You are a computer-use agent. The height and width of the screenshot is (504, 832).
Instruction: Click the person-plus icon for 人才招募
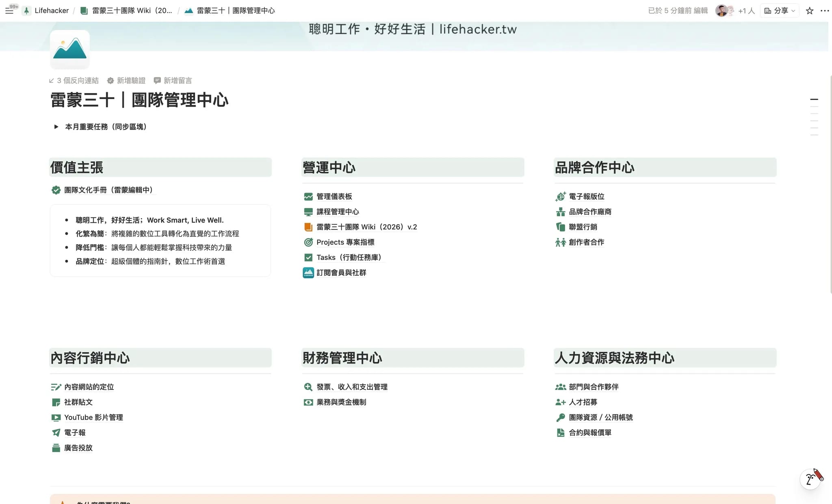561,402
